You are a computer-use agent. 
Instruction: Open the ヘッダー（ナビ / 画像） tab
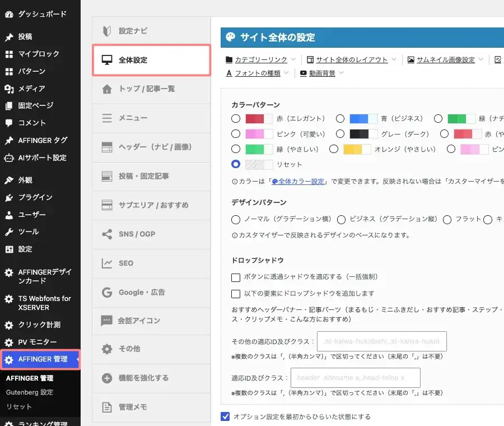click(x=151, y=147)
